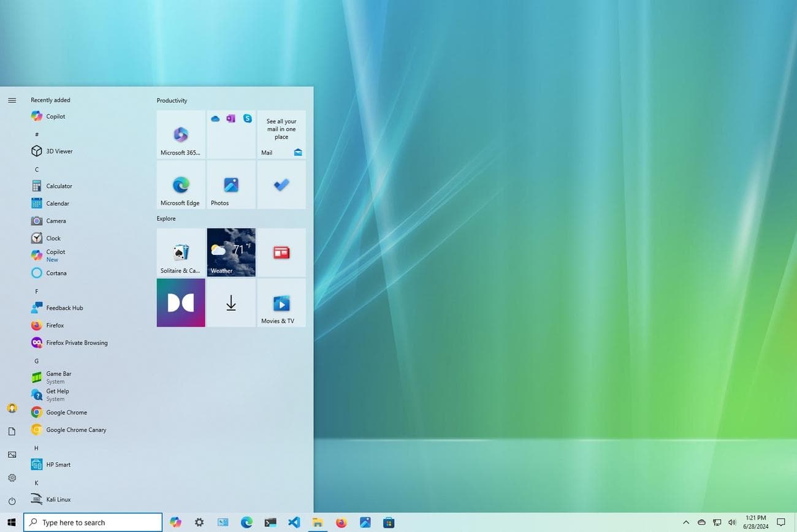Open the volume speaker icon
The image size is (797, 532).
tap(731, 522)
